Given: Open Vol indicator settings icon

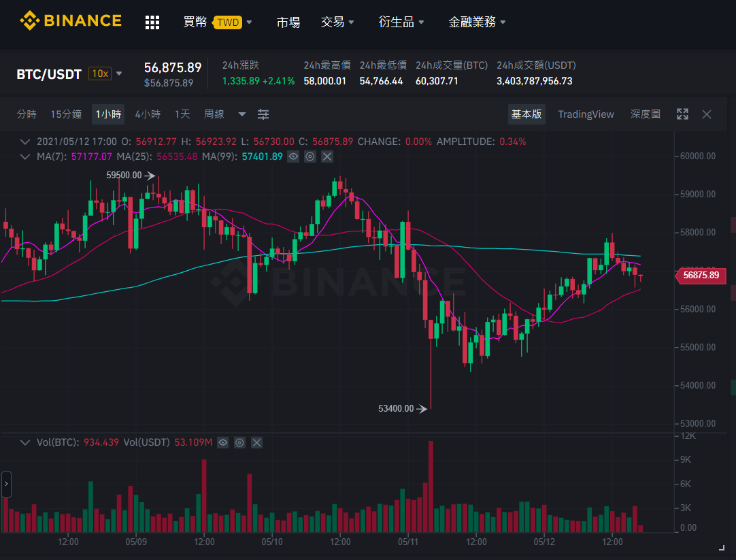Looking at the screenshot, I should 240,442.
